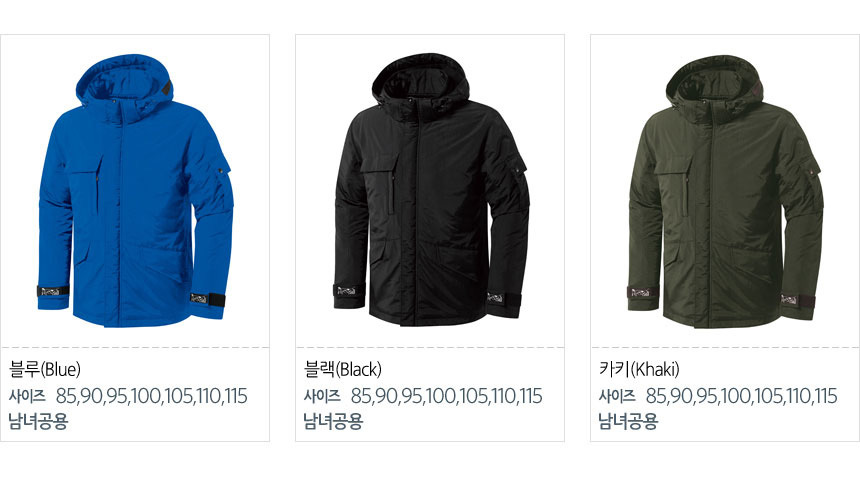Click the blue jacket product image

click(135, 190)
